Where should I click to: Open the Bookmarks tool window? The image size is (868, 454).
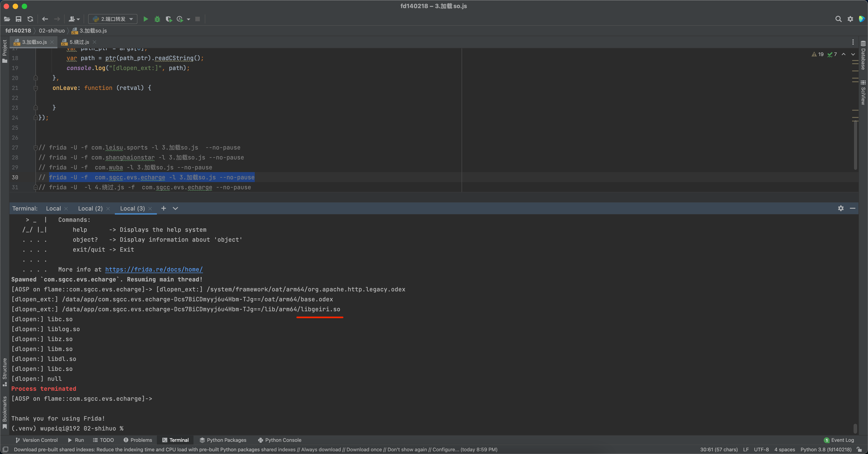click(4, 412)
